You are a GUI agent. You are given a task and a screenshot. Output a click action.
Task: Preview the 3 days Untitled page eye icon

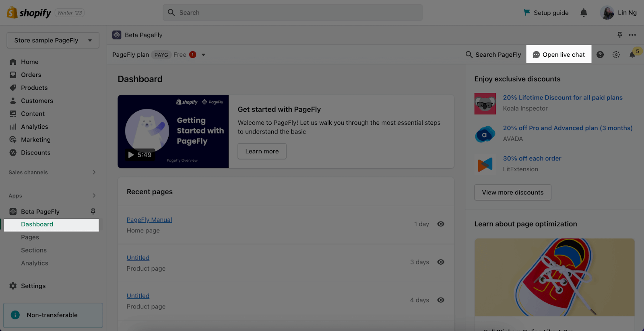tap(441, 262)
